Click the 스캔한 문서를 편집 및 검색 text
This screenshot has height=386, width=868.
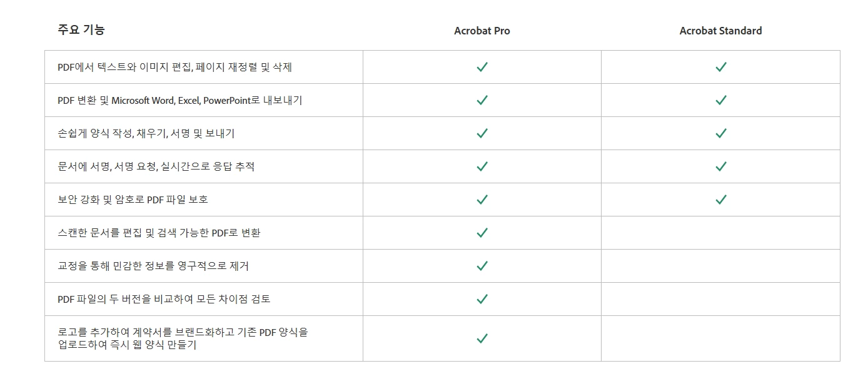click(129, 233)
